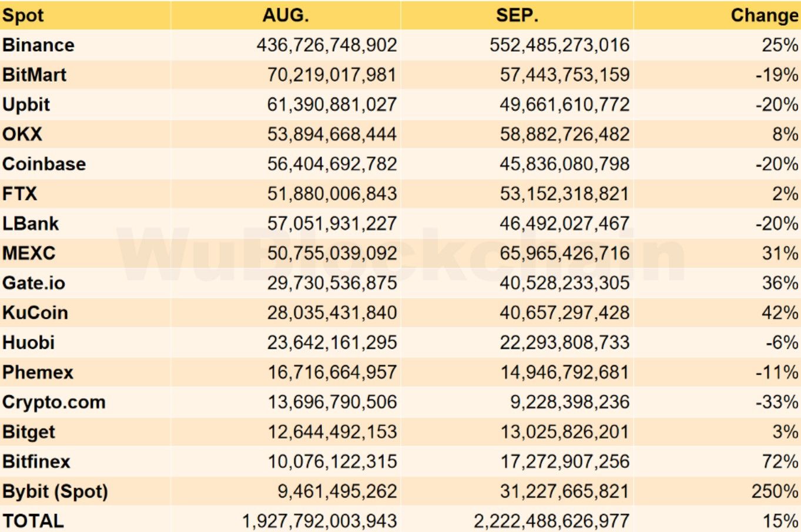Image resolution: width=801 pixels, height=532 pixels.
Task: Select BitMart's August value 70,219,017,981
Action: tap(331, 75)
